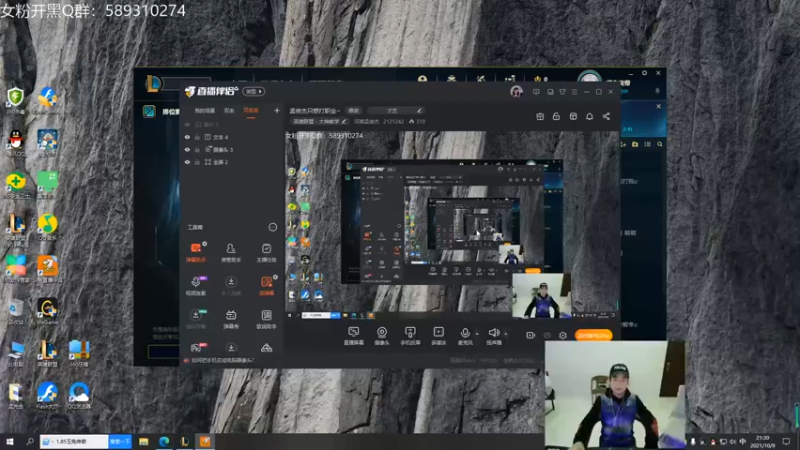Click the bell notification icon in 直播伴侣
The height and width of the screenshot is (450, 800).
[x=589, y=116]
